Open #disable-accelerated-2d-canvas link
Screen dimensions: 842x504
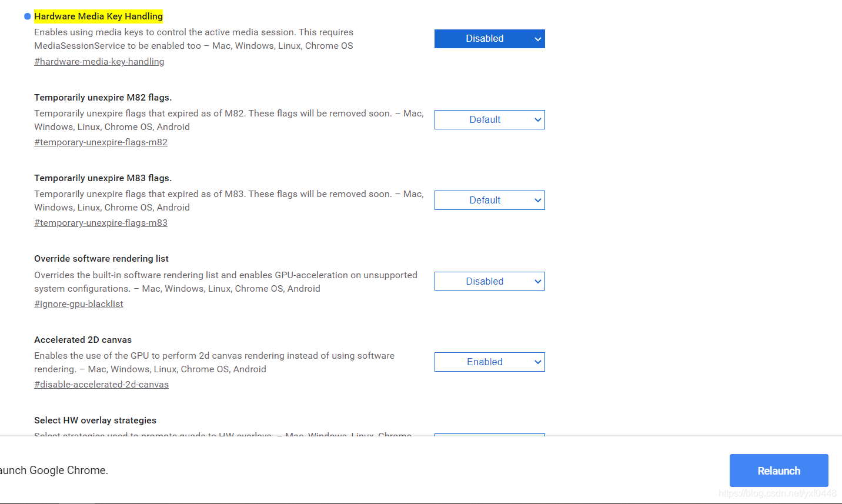point(101,385)
